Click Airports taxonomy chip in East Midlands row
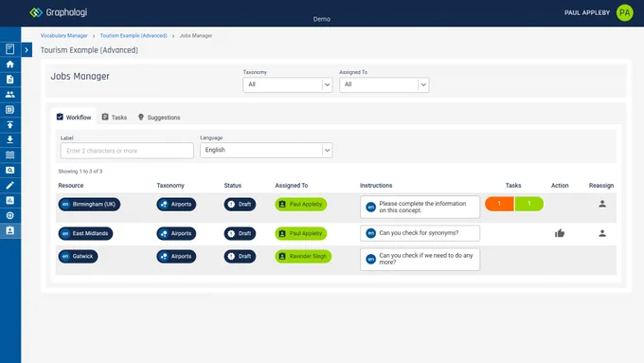644x363 pixels. [x=176, y=233]
